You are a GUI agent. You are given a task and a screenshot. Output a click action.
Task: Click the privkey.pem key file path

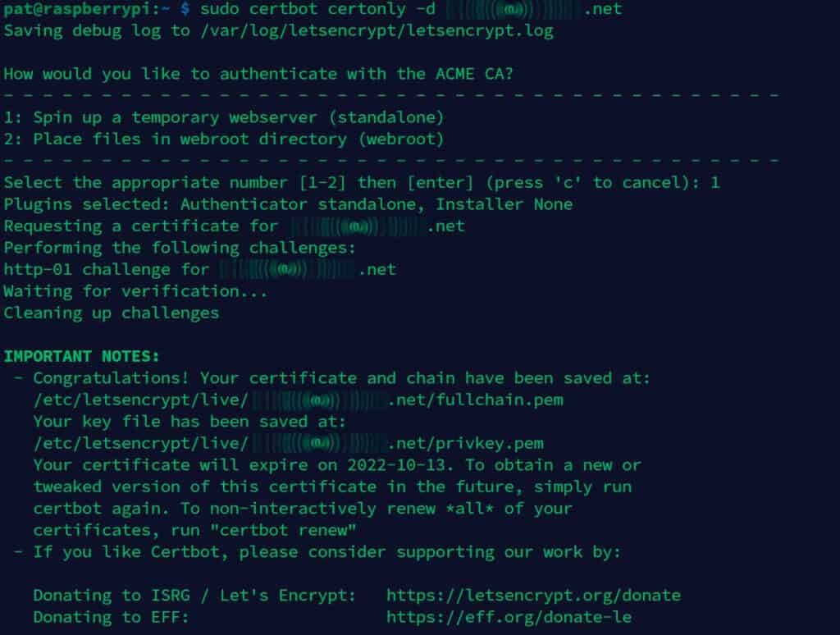[289, 444]
